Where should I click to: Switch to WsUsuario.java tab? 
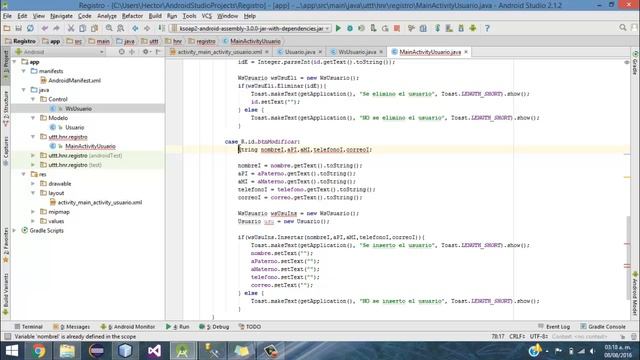point(357,52)
